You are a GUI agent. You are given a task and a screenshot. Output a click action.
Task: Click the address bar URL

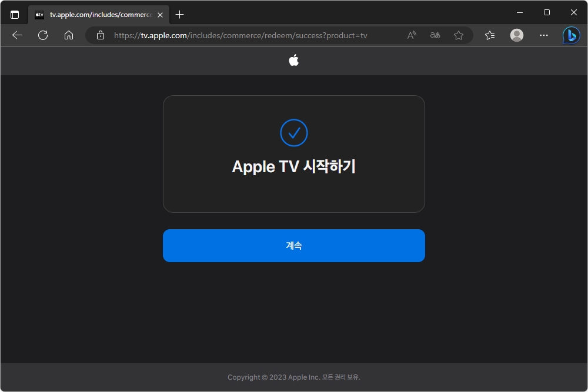tap(240, 35)
